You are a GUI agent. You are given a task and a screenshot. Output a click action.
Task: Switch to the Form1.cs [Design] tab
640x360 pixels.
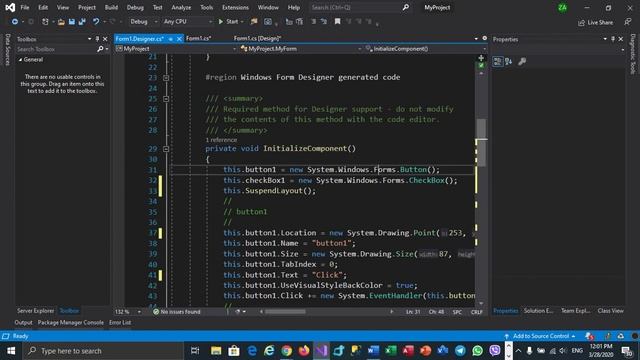point(258,38)
